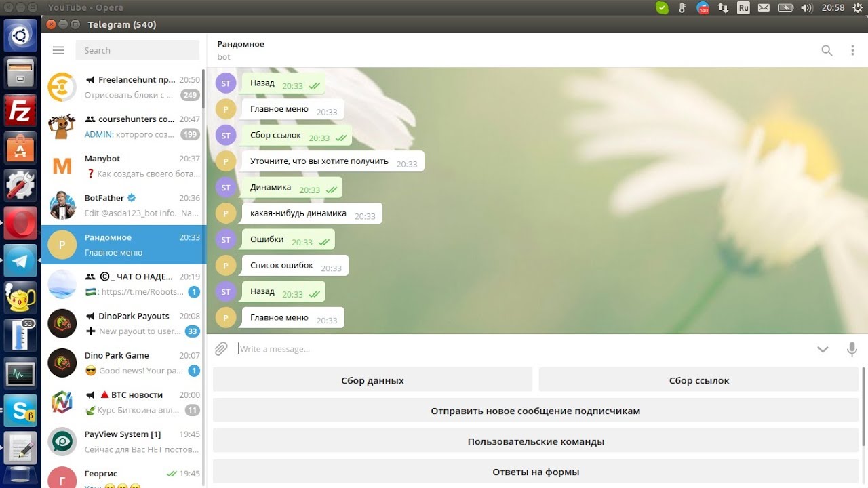Open the Freelancehunt channel chat

[123, 87]
